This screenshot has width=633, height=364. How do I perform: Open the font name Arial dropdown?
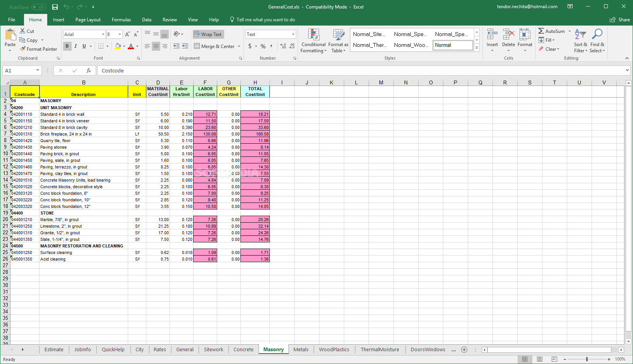[103, 34]
